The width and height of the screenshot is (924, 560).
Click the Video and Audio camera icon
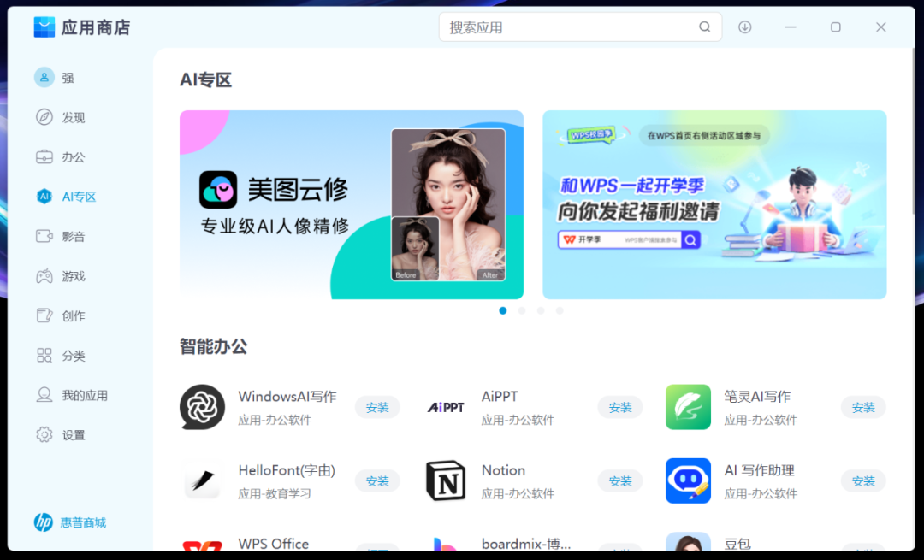[x=44, y=236]
